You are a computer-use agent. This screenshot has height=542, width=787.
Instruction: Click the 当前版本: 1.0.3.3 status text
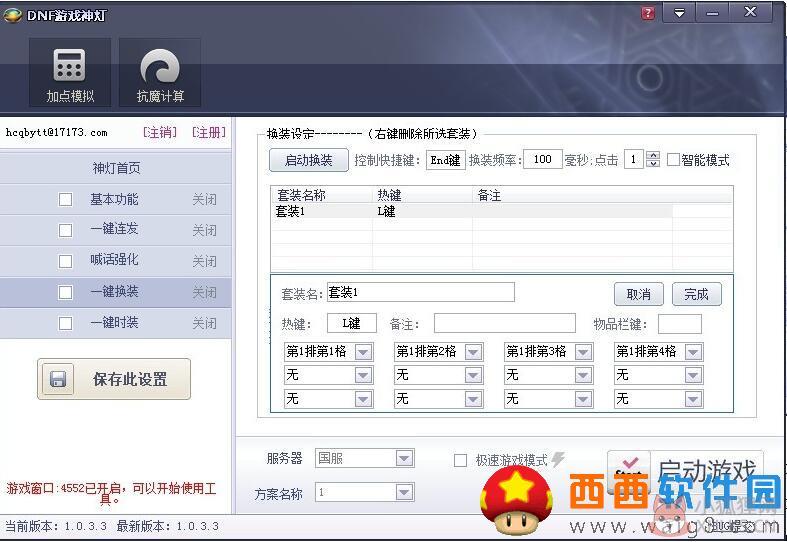point(56,526)
